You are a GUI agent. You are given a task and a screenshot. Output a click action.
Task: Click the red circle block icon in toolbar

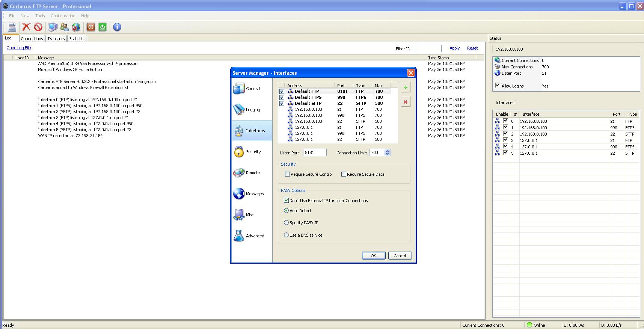pyautogui.click(x=38, y=27)
